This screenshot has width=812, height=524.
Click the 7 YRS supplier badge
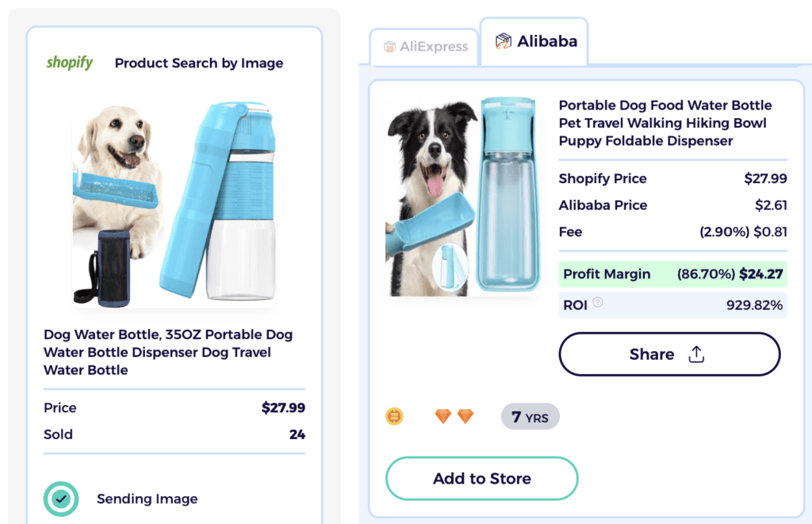click(530, 415)
